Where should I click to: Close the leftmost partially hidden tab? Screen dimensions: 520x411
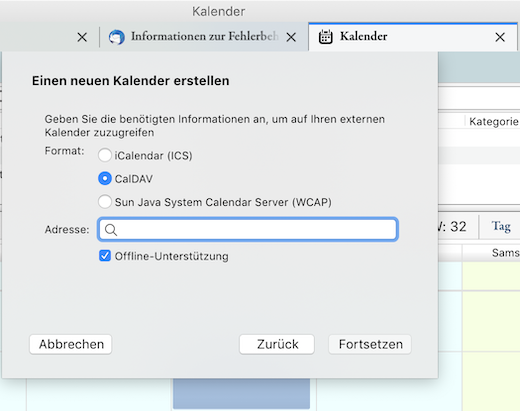[82, 37]
